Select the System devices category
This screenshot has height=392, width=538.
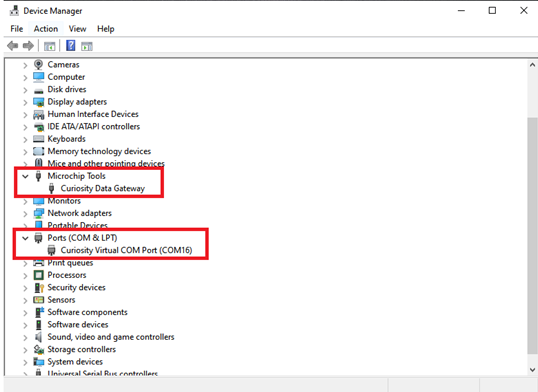point(75,362)
